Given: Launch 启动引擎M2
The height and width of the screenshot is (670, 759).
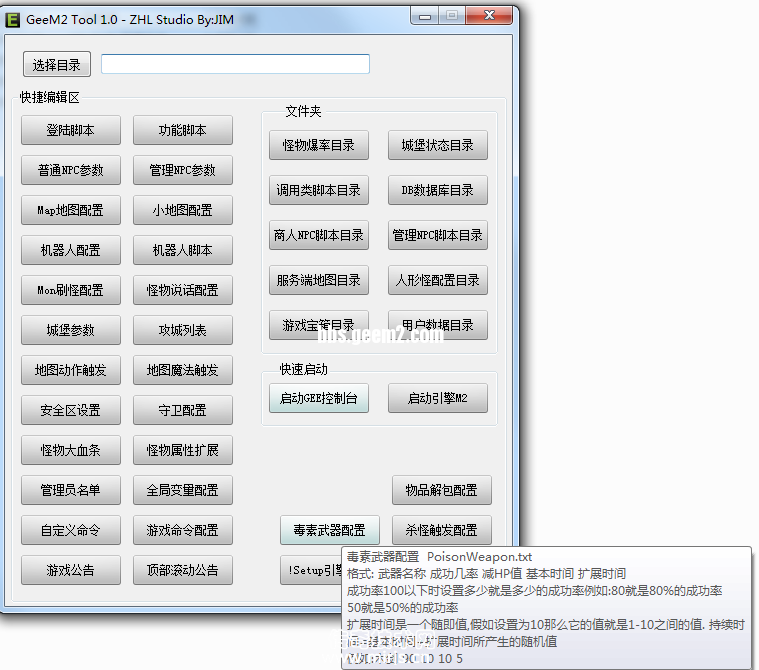Looking at the screenshot, I should point(438,398).
